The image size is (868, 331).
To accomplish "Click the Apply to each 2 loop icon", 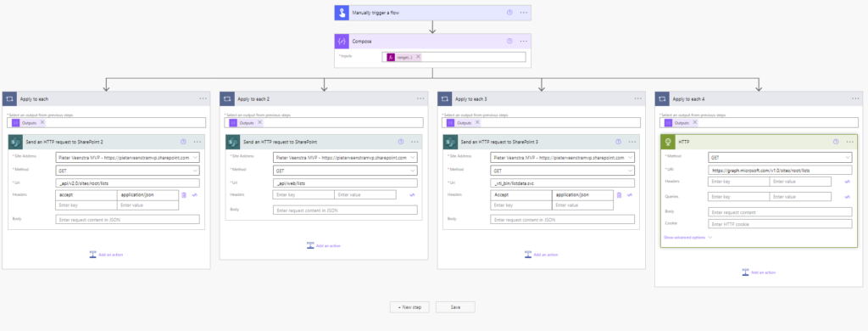I will pos(227,98).
